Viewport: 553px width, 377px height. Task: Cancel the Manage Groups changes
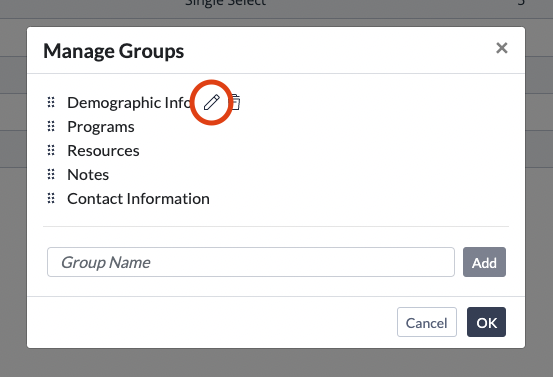point(427,322)
